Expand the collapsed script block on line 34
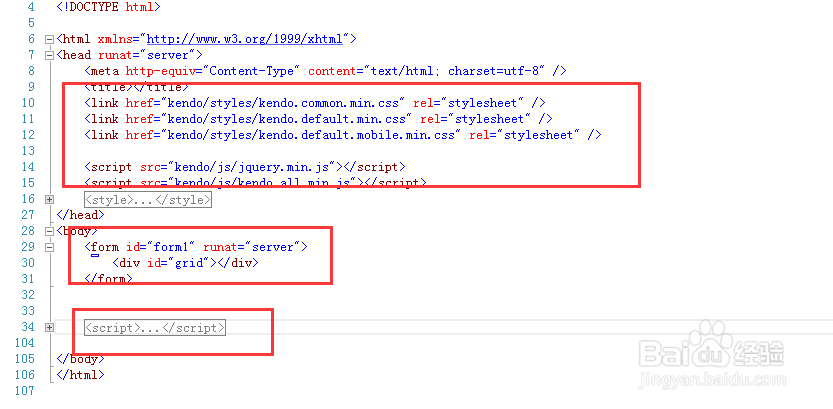Viewport: 833px width, 409px height. click(x=49, y=328)
